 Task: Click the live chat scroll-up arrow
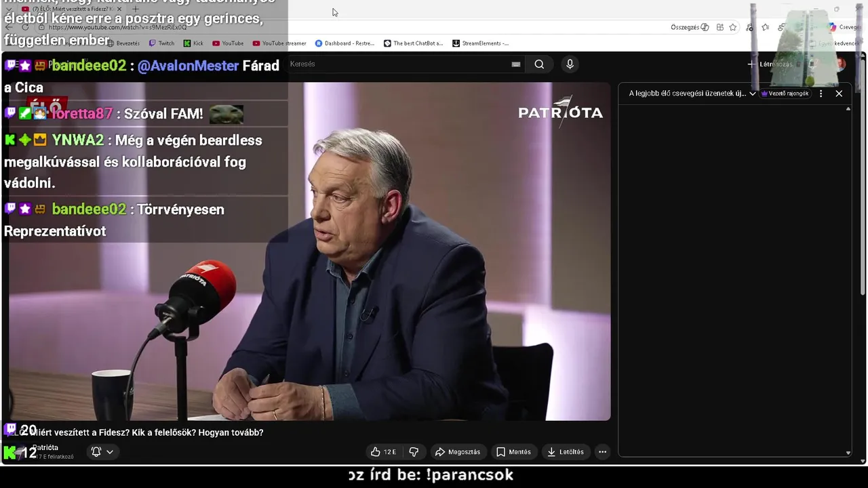click(x=848, y=108)
